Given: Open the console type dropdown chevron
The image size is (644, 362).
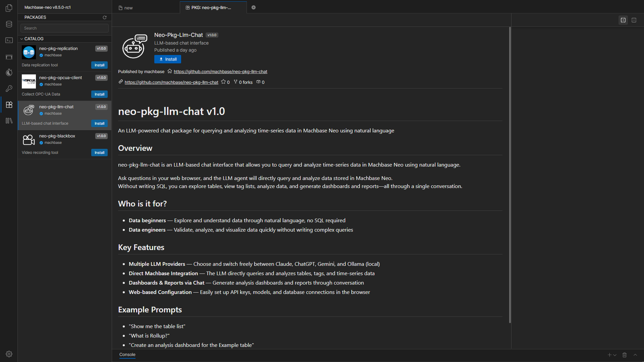Looking at the screenshot, I should pyautogui.click(x=615, y=355).
